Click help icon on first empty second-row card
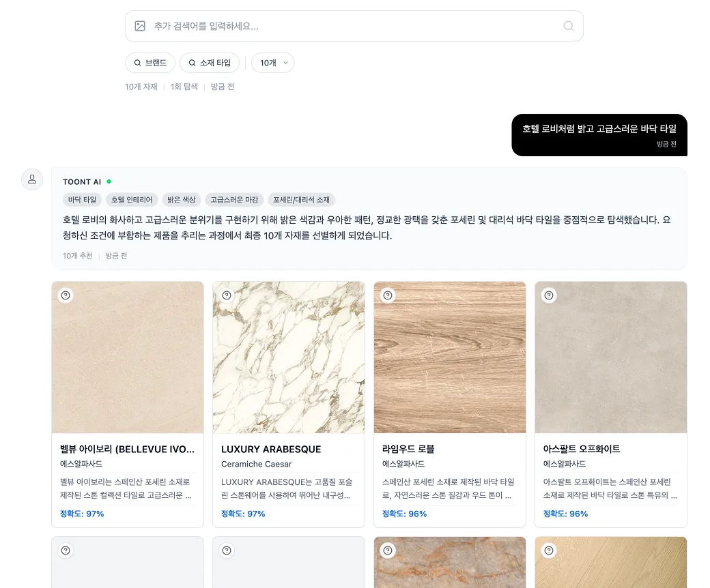 point(66,550)
